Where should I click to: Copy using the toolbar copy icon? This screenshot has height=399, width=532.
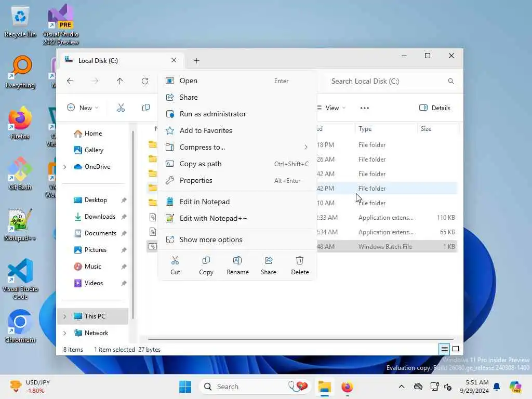146,108
